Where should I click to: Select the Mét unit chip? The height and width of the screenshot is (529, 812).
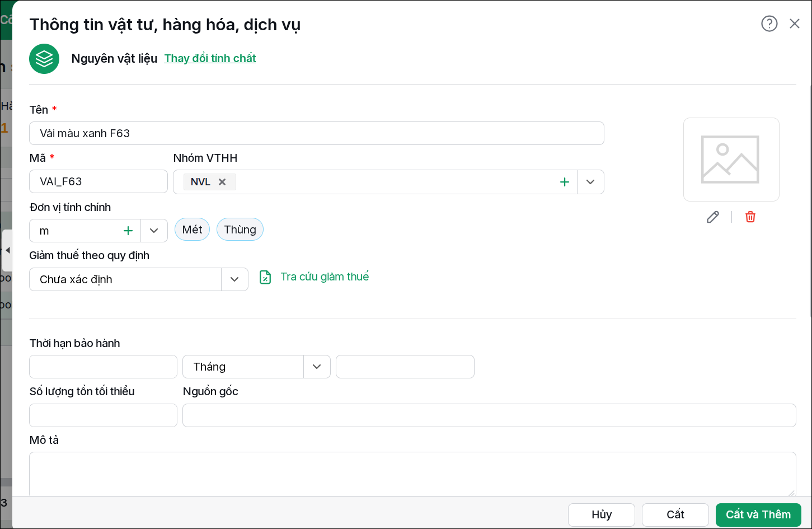(x=192, y=230)
